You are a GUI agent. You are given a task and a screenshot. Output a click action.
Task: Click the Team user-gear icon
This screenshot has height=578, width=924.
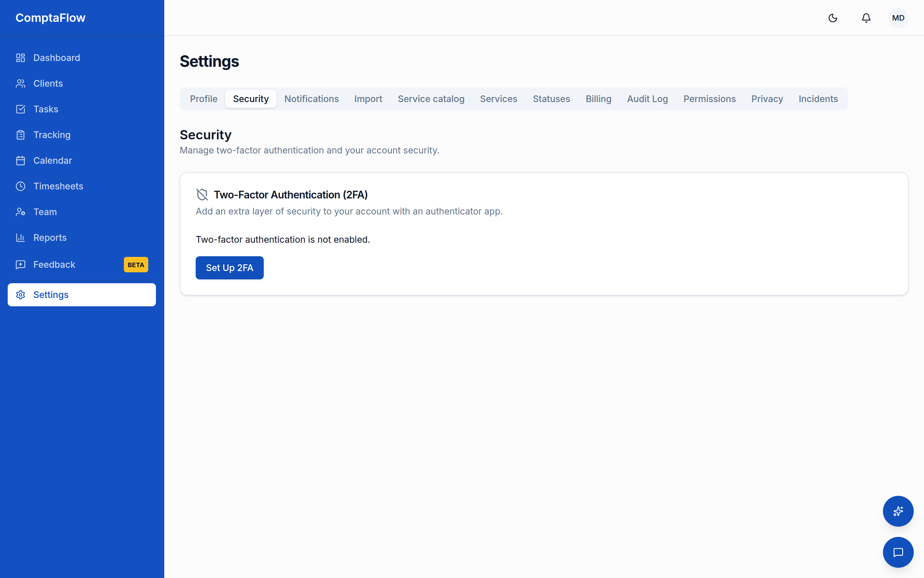pyautogui.click(x=21, y=212)
